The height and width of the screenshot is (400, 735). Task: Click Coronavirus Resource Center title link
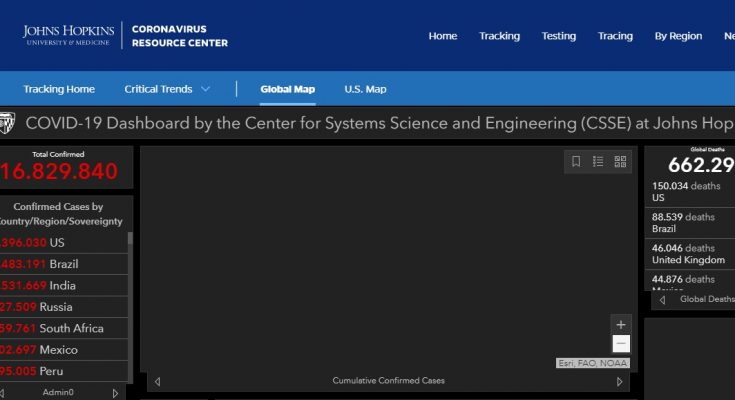tap(180, 36)
